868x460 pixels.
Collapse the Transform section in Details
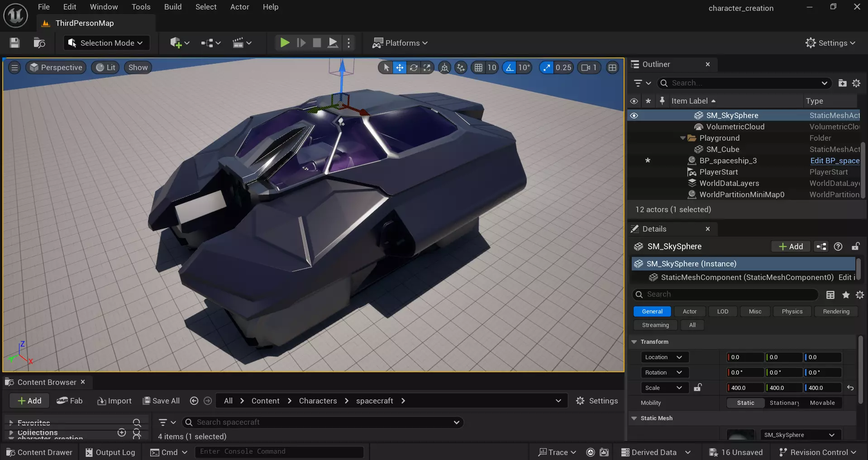click(634, 342)
